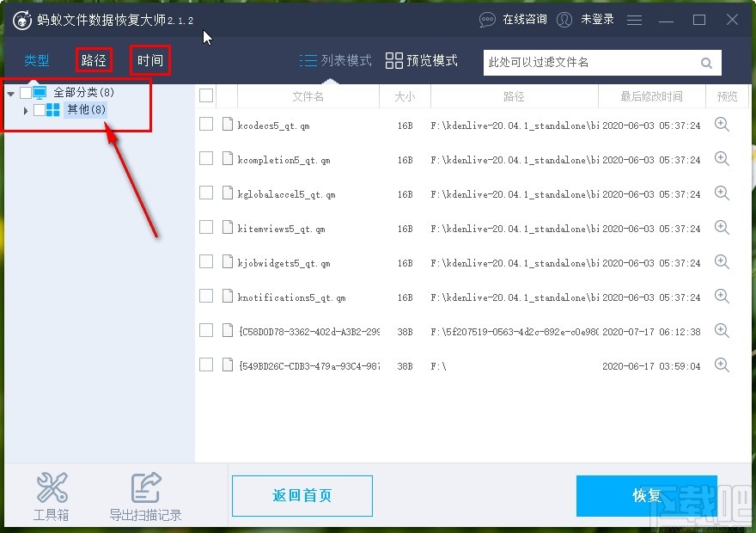
Task: Preview kcompletion5_qt.qm with magnifier icon
Action: click(722, 159)
